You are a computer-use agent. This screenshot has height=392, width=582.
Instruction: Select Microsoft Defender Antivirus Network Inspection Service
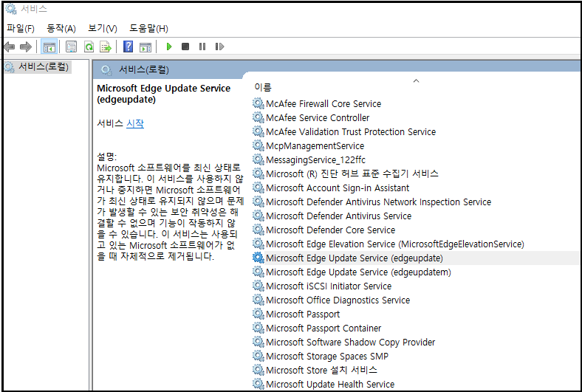(378, 202)
